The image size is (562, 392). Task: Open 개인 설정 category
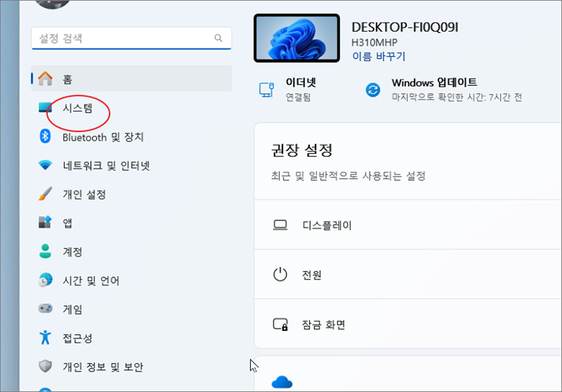click(131, 194)
